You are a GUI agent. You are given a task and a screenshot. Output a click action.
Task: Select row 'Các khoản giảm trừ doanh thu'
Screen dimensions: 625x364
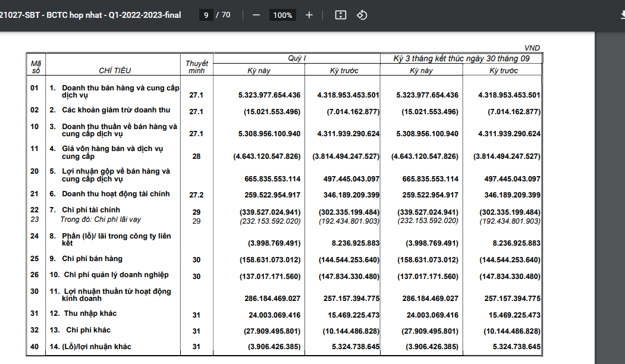pyautogui.click(x=116, y=110)
